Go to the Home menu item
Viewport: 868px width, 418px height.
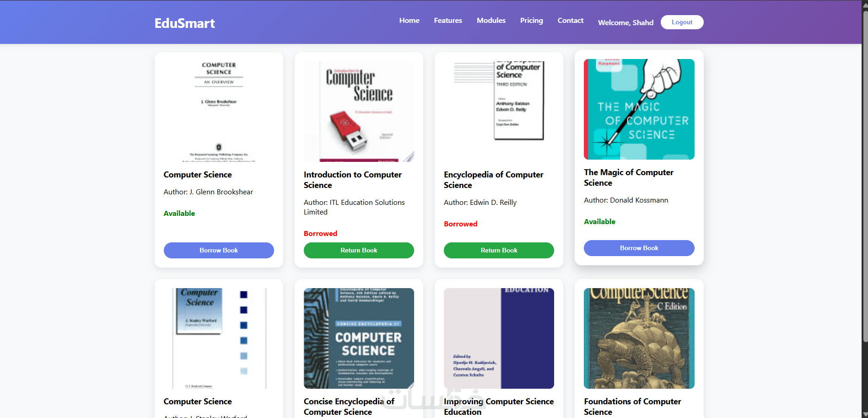tap(409, 21)
